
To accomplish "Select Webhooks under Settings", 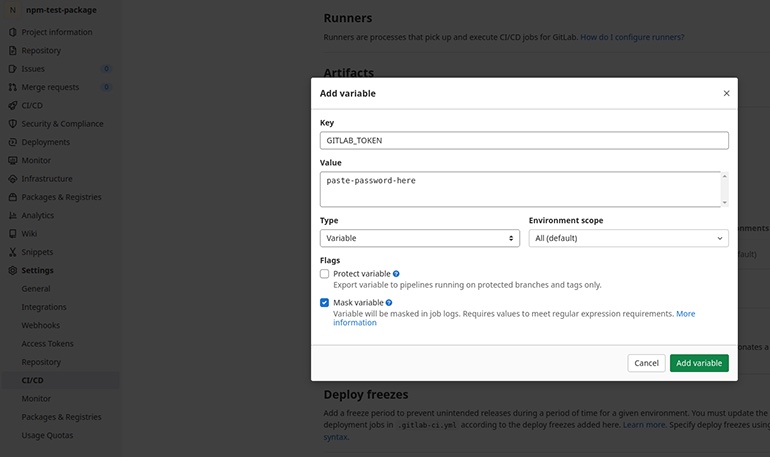I will (x=41, y=325).
